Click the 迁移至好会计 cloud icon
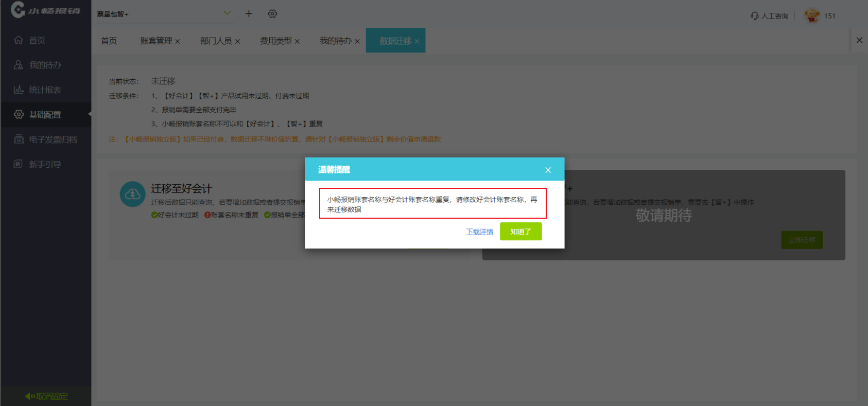This screenshot has width=868, height=406. coord(132,194)
